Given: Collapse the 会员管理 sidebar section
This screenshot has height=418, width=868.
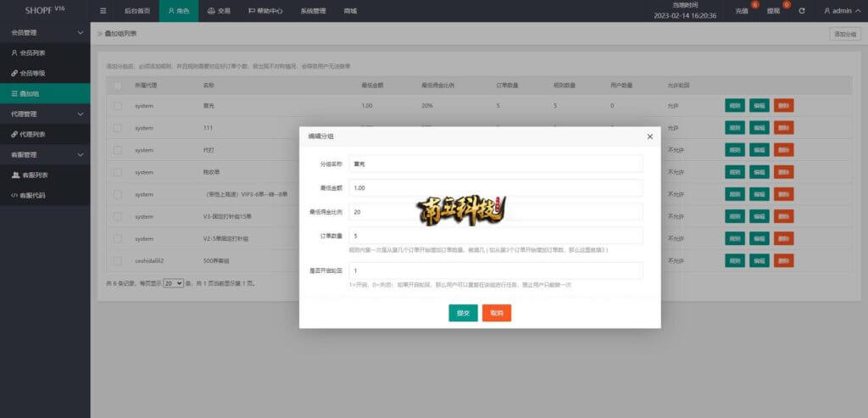Looking at the screenshot, I should pyautogui.click(x=45, y=33).
